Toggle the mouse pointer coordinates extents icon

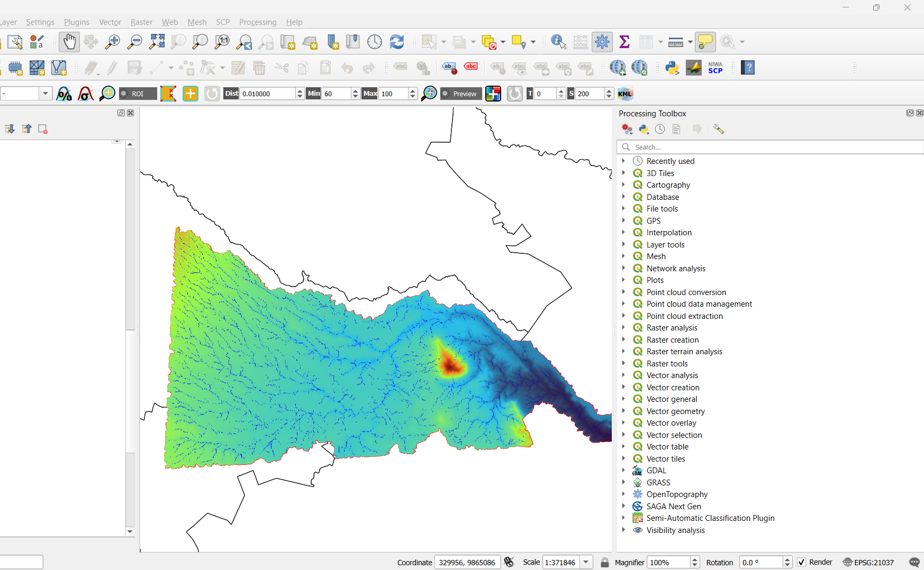pos(509,562)
